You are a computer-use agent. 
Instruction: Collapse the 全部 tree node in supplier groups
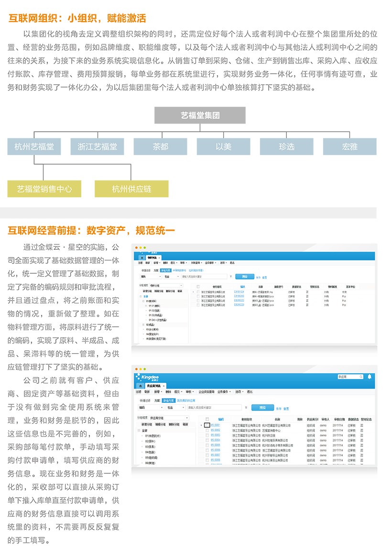coord(139,431)
